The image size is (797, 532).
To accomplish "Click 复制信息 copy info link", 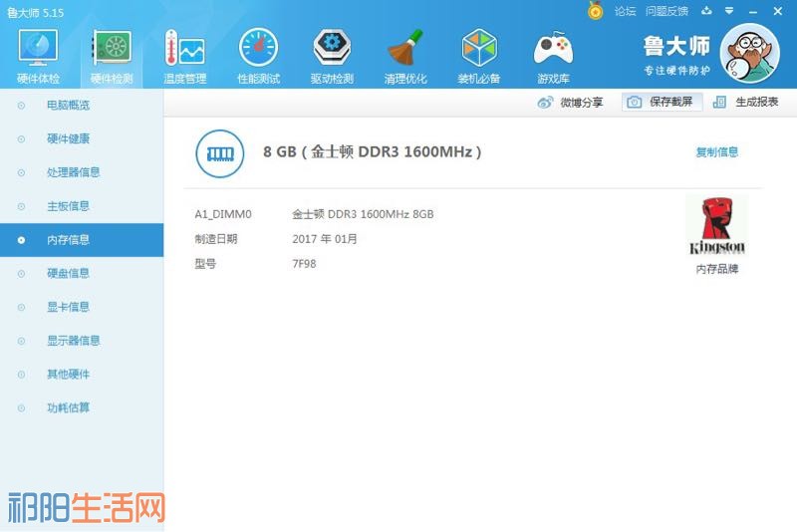I will (x=716, y=151).
